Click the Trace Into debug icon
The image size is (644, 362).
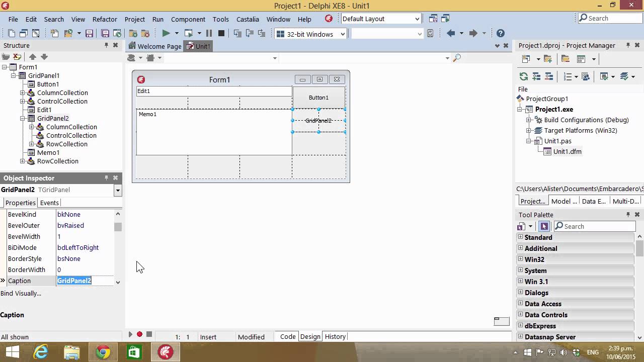pyautogui.click(x=237, y=34)
